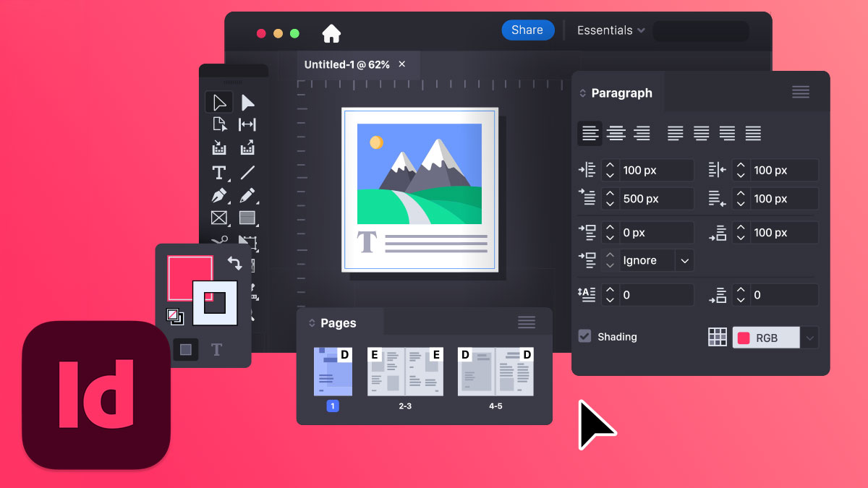Select the Rectangle tool
This screenshot has height=488, width=868.
[247, 218]
